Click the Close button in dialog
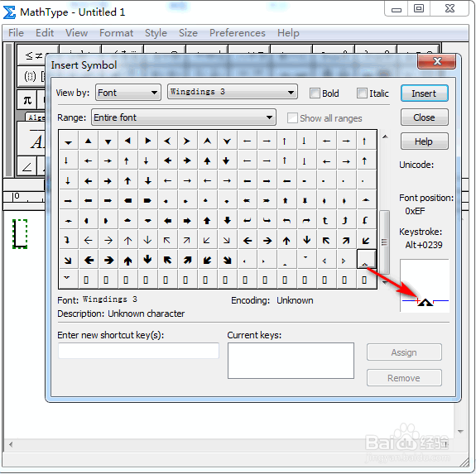476x474 pixels. (x=424, y=117)
